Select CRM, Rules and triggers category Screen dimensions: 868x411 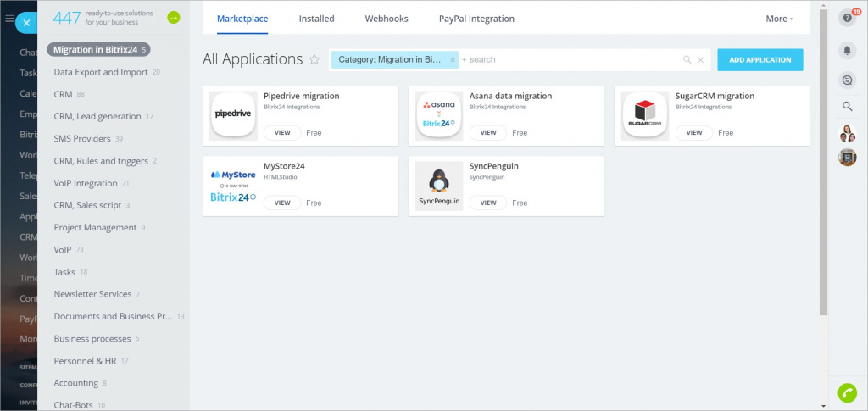click(105, 161)
